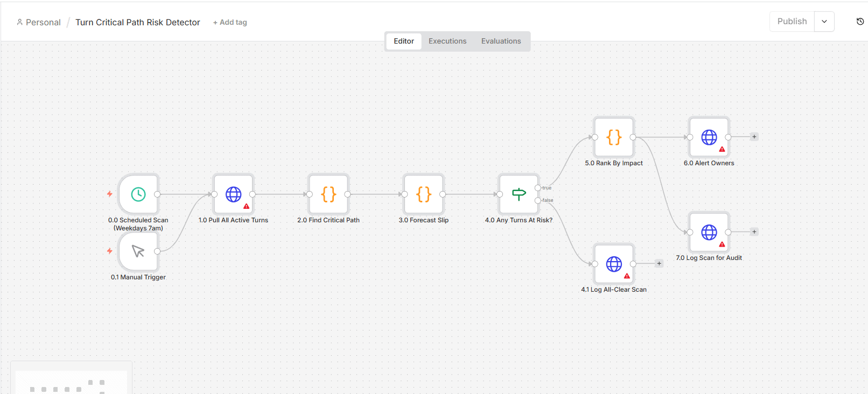Screen dimensions: 868x394
Task: Click the + Add tag link
Action: [x=230, y=22]
